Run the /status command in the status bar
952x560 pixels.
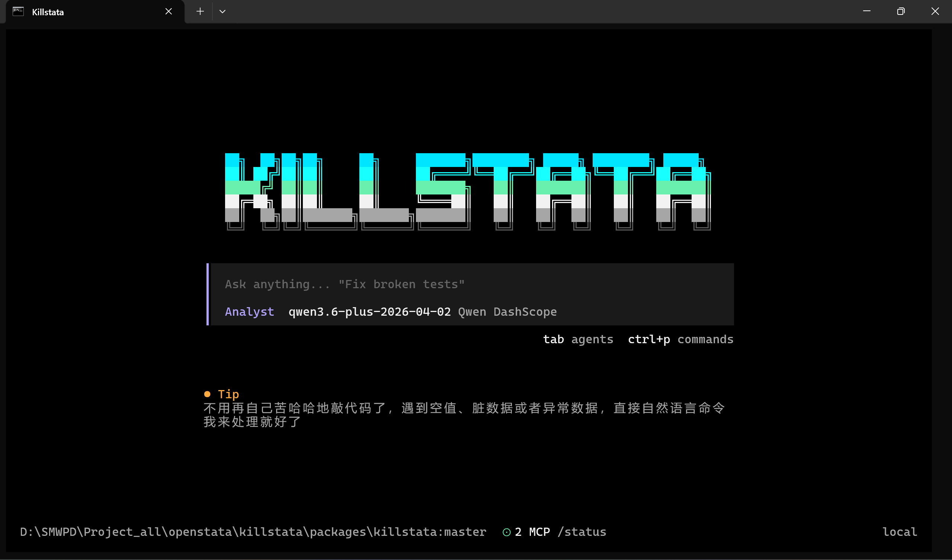tap(582, 532)
